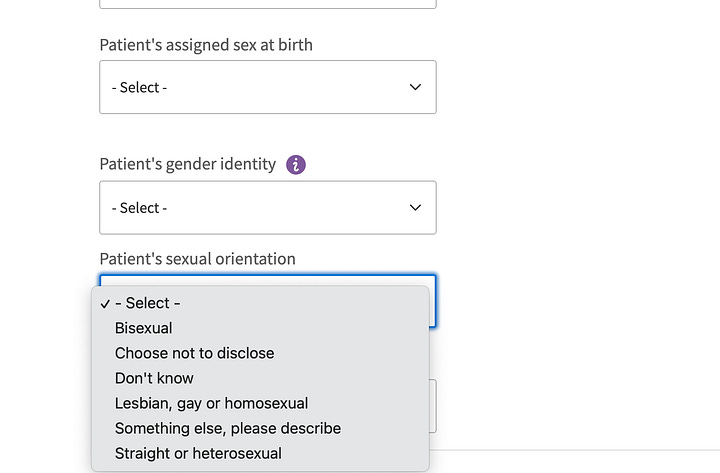Click the focused sexual orientation dropdown field
This screenshot has width=720, height=473.
pyautogui.click(x=267, y=281)
